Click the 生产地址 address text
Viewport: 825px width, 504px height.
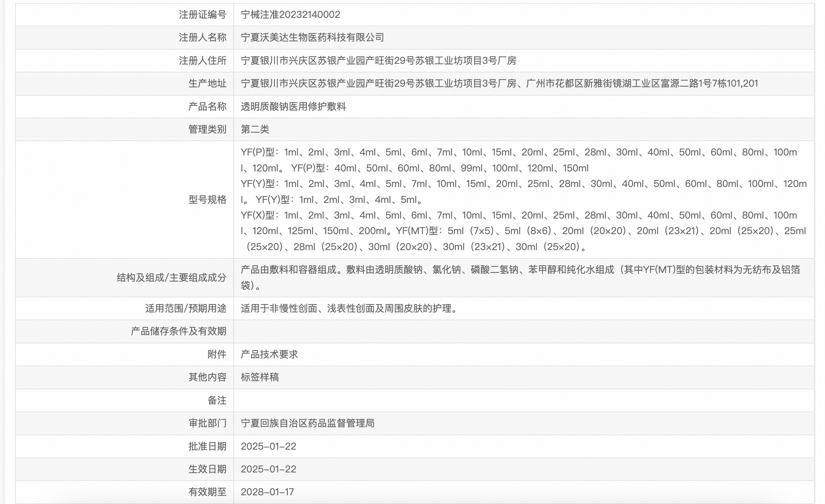tap(499, 83)
